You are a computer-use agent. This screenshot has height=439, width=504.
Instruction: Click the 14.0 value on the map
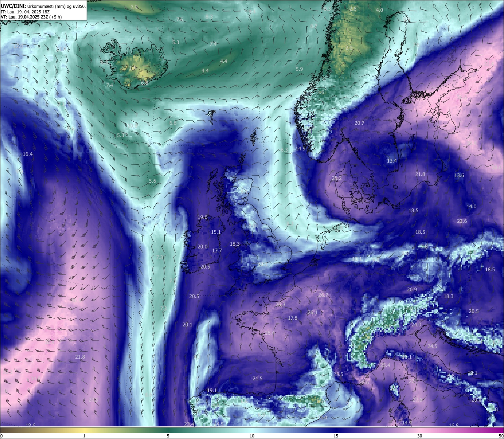[471, 207]
